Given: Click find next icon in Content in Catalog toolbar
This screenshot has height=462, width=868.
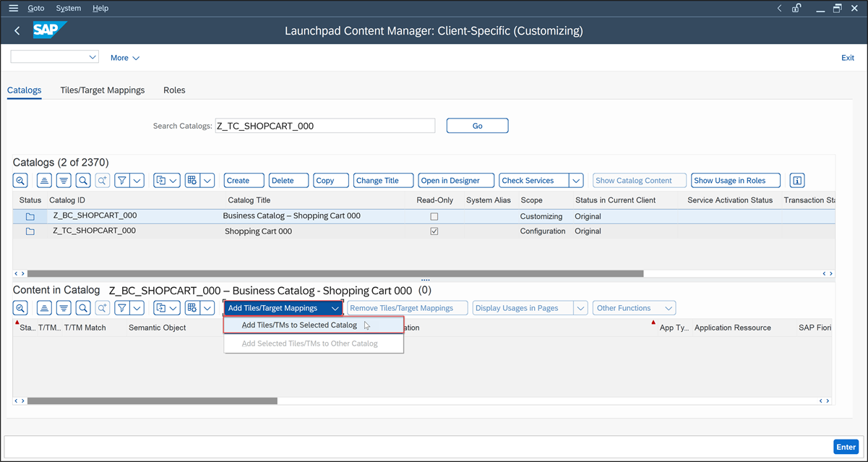Looking at the screenshot, I should [103, 308].
